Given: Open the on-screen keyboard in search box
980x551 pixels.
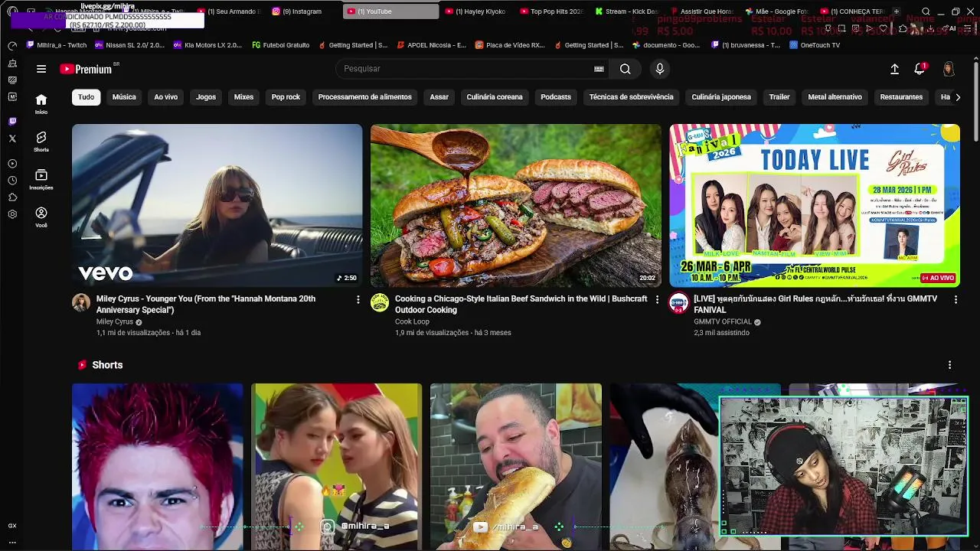Looking at the screenshot, I should point(599,69).
